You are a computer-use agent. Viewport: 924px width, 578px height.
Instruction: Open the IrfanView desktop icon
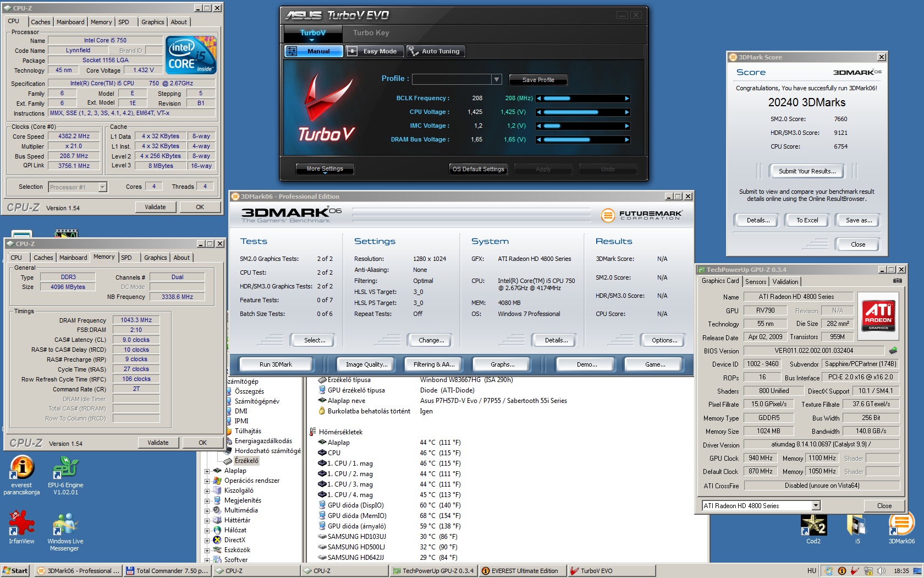21,527
